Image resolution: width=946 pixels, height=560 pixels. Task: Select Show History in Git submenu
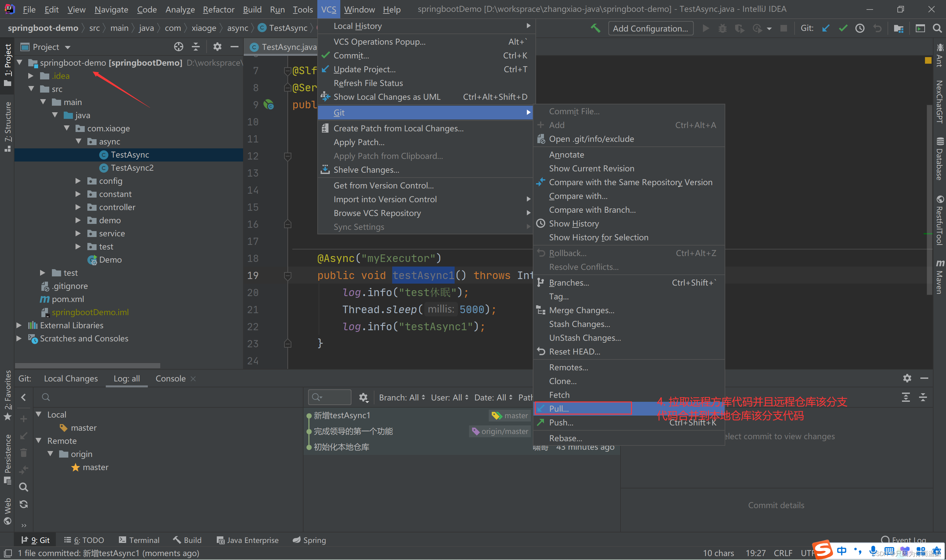[x=628, y=224]
